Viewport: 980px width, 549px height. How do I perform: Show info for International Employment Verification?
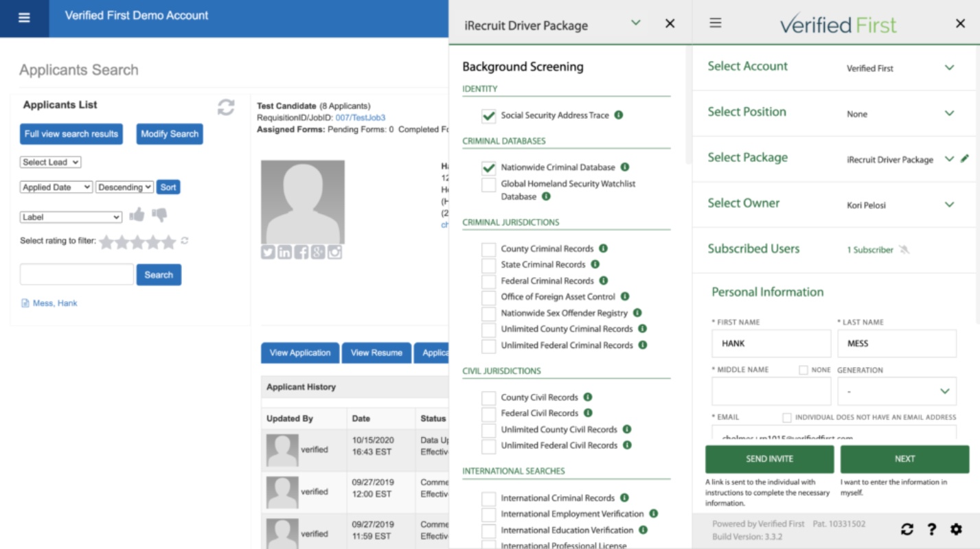click(654, 513)
